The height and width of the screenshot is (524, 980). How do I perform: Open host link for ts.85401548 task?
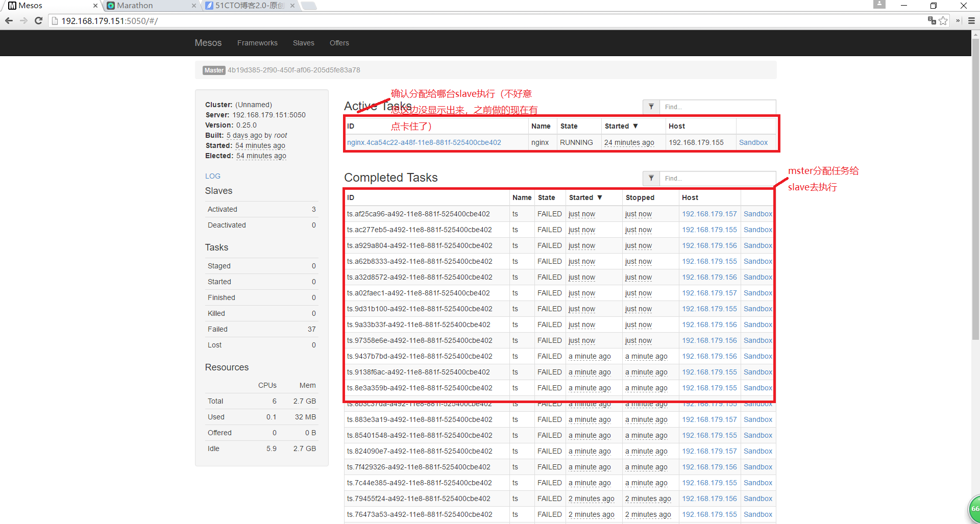click(709, 435)
